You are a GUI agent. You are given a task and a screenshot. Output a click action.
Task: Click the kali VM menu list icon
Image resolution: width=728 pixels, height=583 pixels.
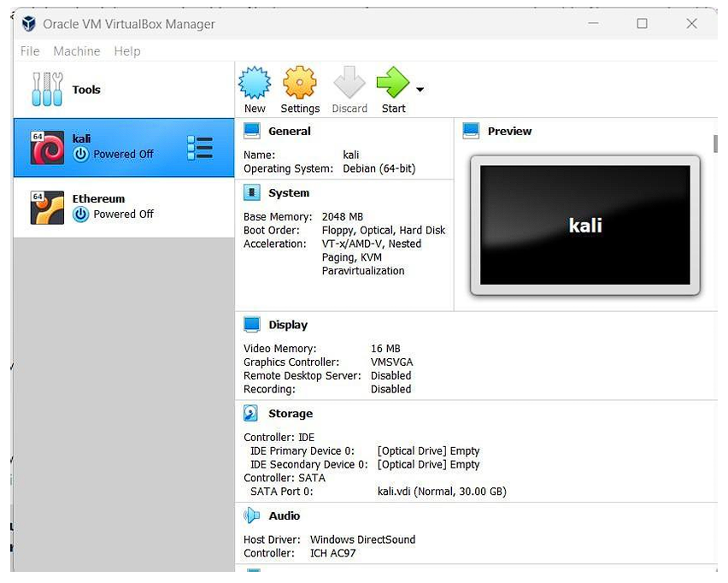coord(199,148)
